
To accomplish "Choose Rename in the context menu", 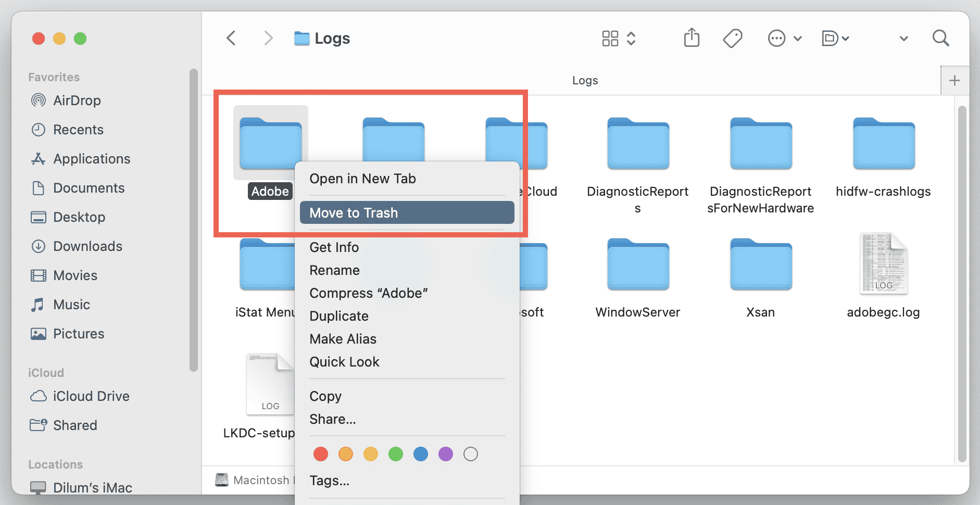I will tap(335, 270).
